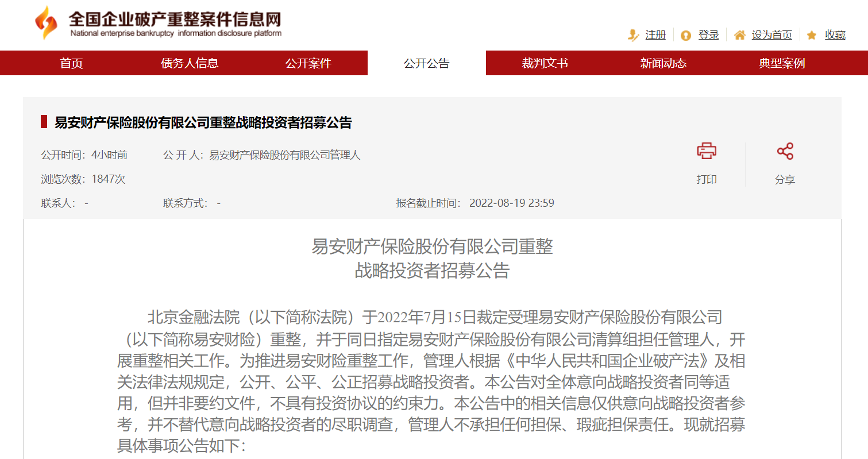Open the 注册 register link
868x459 pixels.
pyautogui.click(x=655, y=35)
